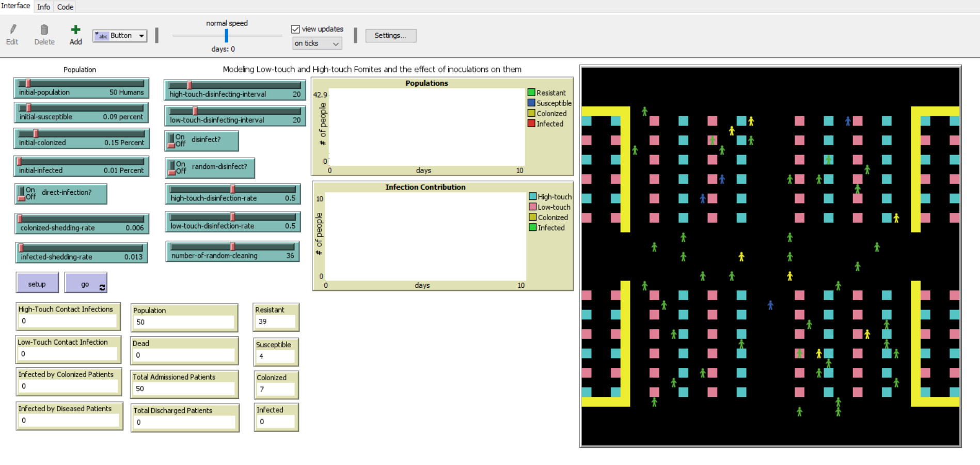980x465 pixels.
Task: Adjust the model speed slider
Action: pyautogui.click(x=227, y=35)
